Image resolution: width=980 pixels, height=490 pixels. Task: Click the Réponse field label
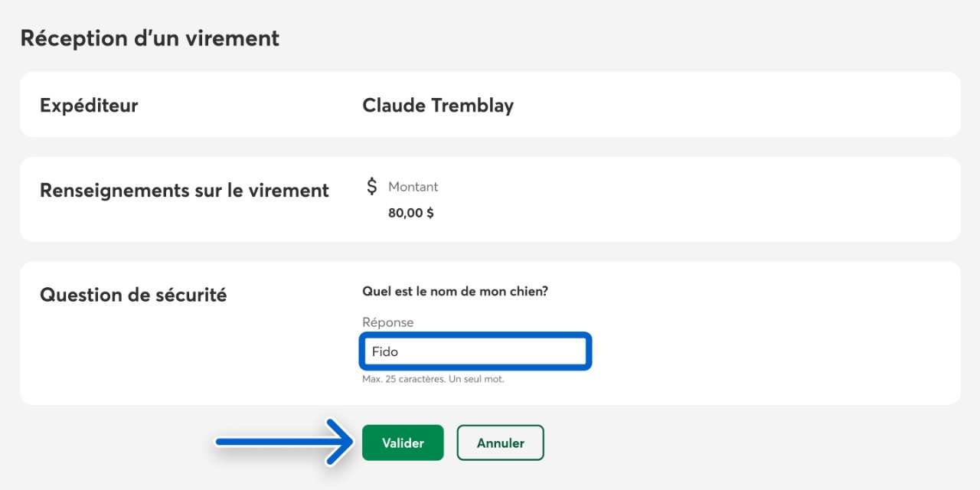tap(387, 322)
